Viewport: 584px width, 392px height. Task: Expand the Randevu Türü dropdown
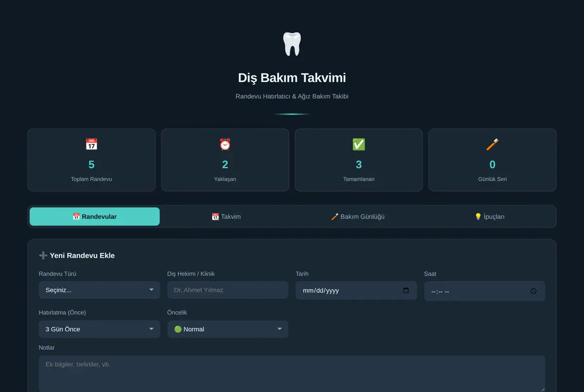pos(99,290)
